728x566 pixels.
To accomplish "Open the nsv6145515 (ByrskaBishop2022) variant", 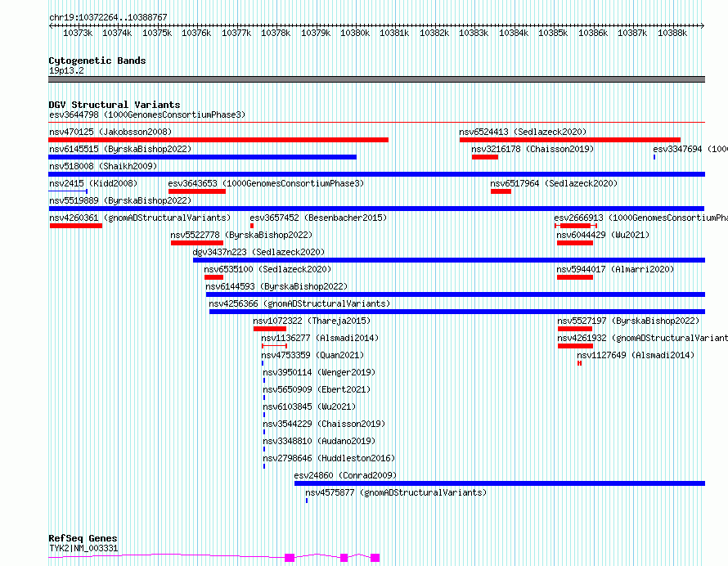I will point(120,149).
